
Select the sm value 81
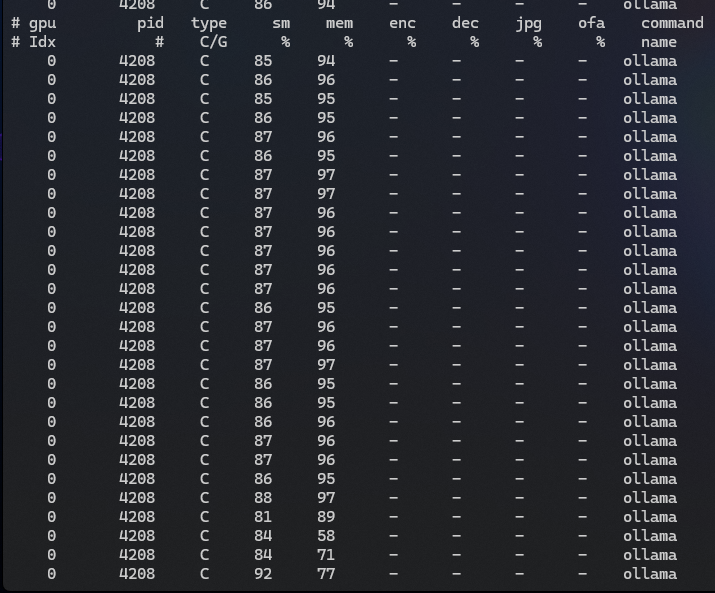(263, 517)
